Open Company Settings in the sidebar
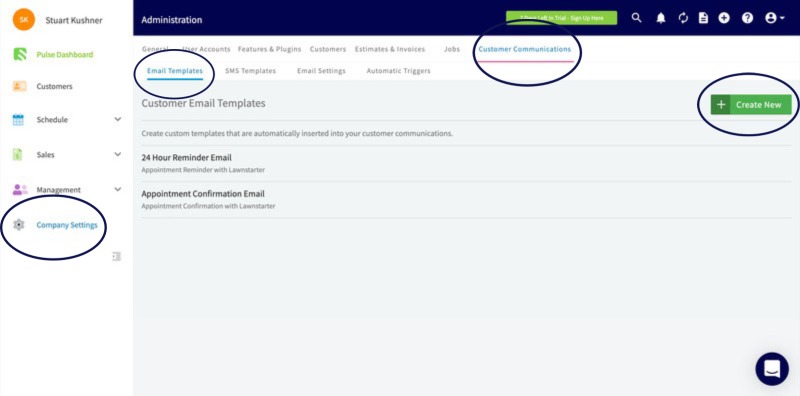 (67, 225)
